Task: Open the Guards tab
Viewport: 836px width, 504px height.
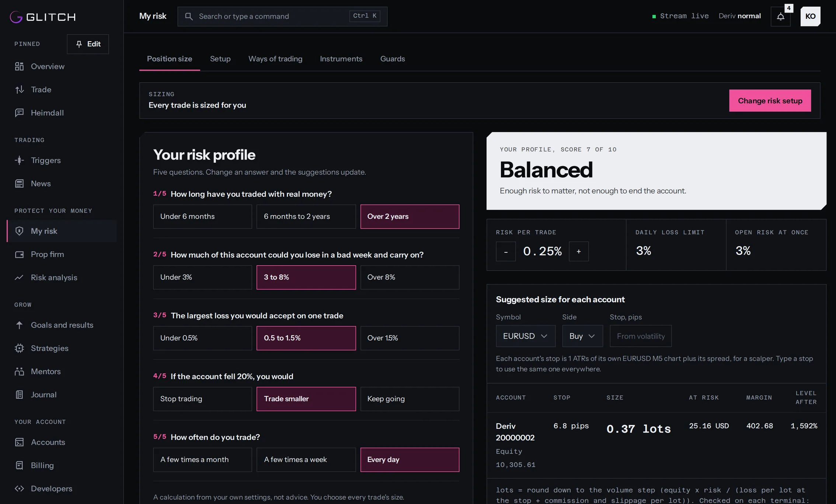Action: point(393,59)
